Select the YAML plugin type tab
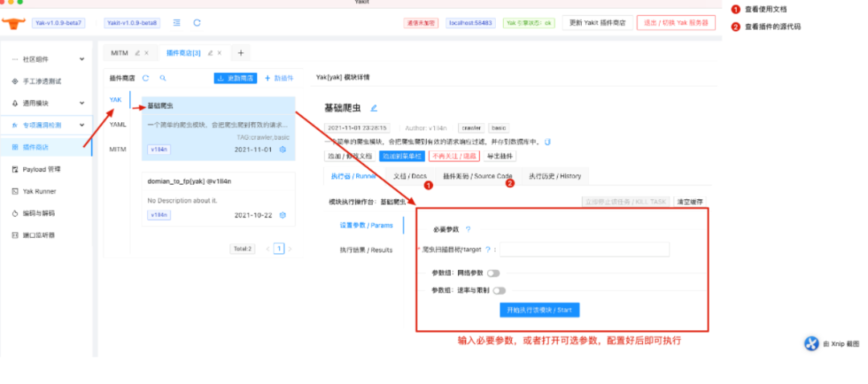 pos(117,125)
